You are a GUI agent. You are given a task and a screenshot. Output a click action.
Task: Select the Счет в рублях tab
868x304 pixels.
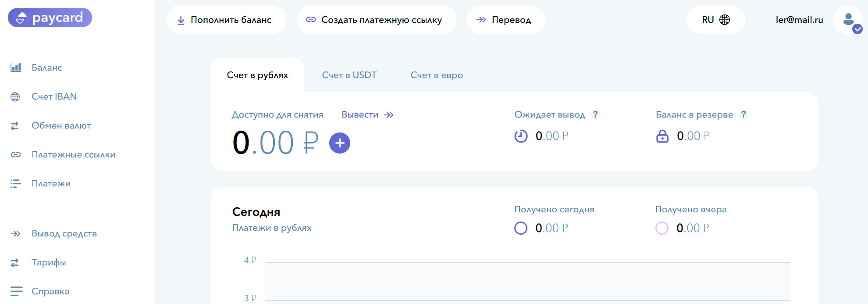pos(257,75)
